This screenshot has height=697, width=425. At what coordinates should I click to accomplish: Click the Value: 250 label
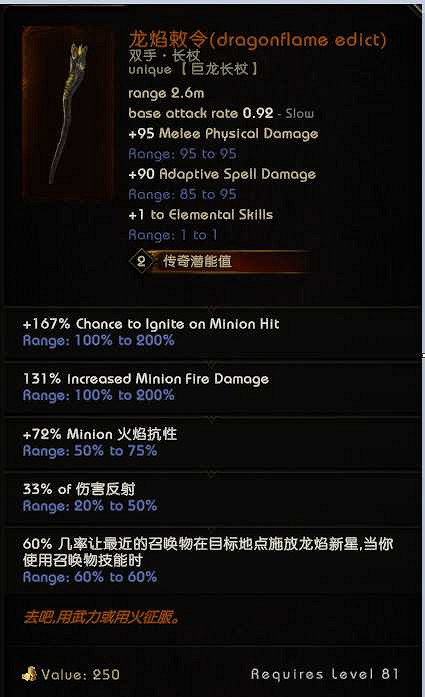(x=80, y=674)
